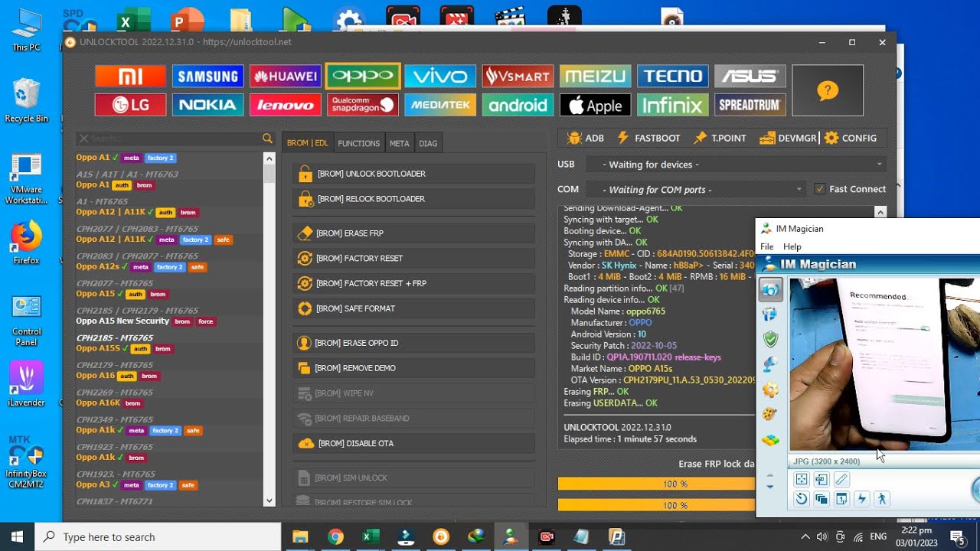This screenshot has width=980, height=551.
Task: Select the Samsung brand tile
Action: pos(207,76)
